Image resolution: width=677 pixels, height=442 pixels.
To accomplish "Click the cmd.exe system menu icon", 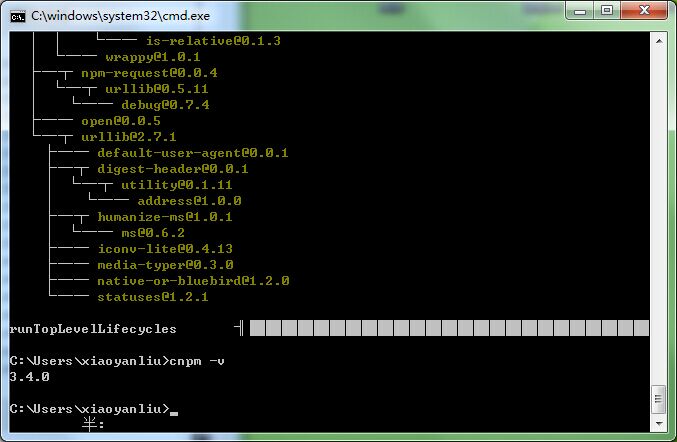I will point(18,17).
